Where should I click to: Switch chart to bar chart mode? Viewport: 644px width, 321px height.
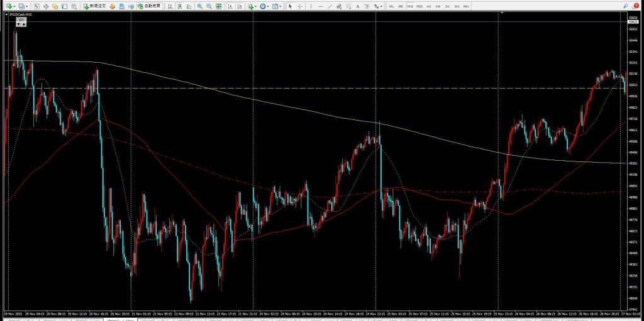pos(170,6)
